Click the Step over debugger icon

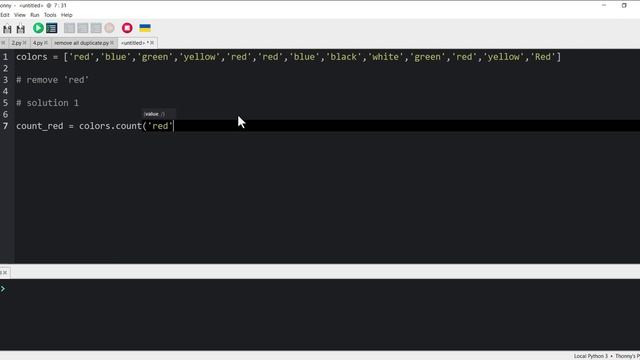(69, 28)
